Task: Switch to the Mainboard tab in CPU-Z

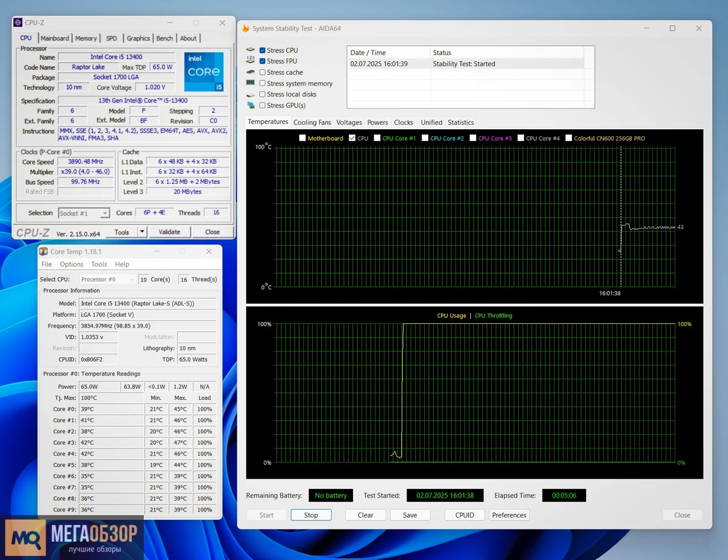Action: 55,38
